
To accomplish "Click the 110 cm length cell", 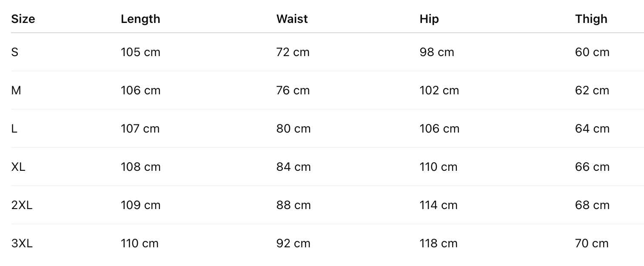I will coord(140,243).
